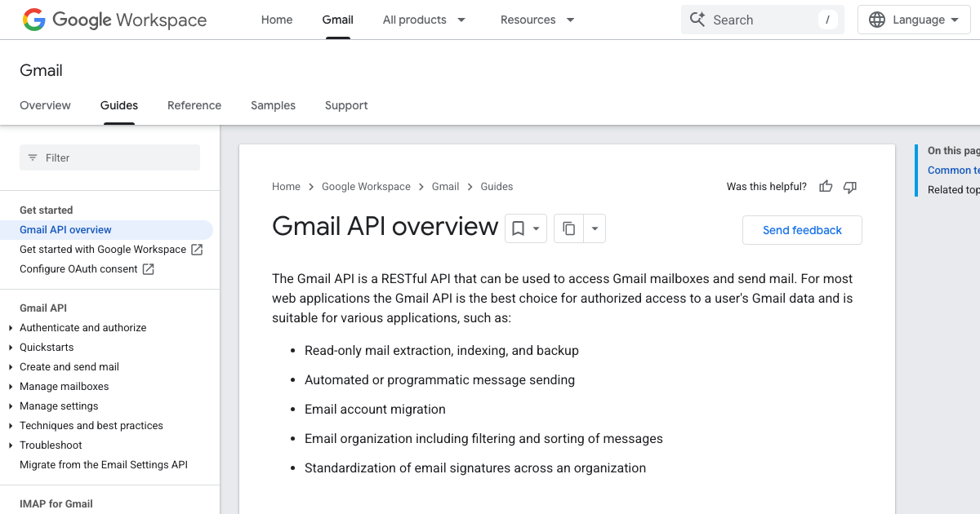Mark the page helpful with thumbs up
The width and height of the screenshot is (980, 514).
826,186
